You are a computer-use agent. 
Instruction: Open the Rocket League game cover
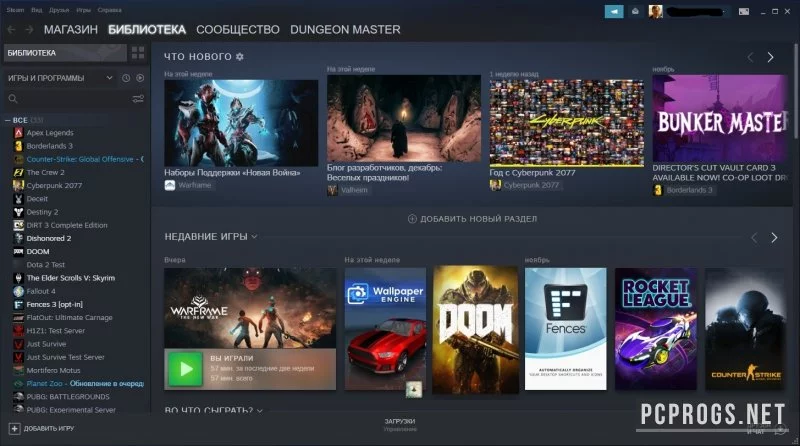tap(656, 329)
